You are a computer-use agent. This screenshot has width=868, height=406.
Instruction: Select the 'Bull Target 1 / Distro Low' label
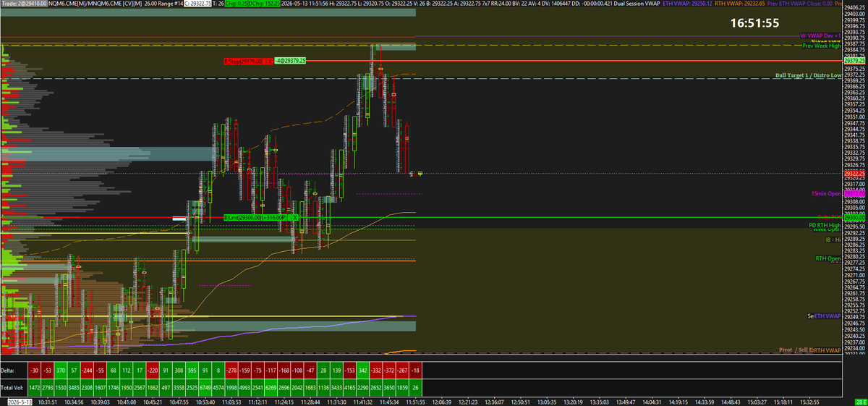[x=808, y=75]
